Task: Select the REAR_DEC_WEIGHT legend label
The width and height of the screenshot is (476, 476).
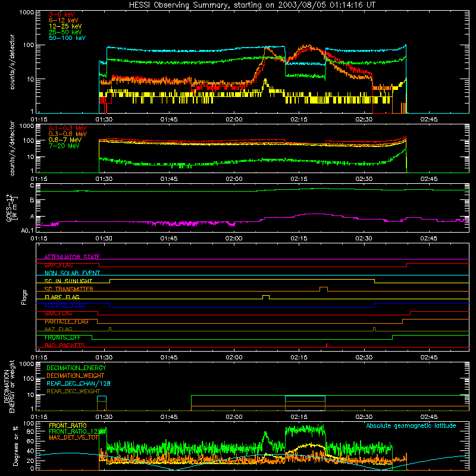Action: (73, 392)
